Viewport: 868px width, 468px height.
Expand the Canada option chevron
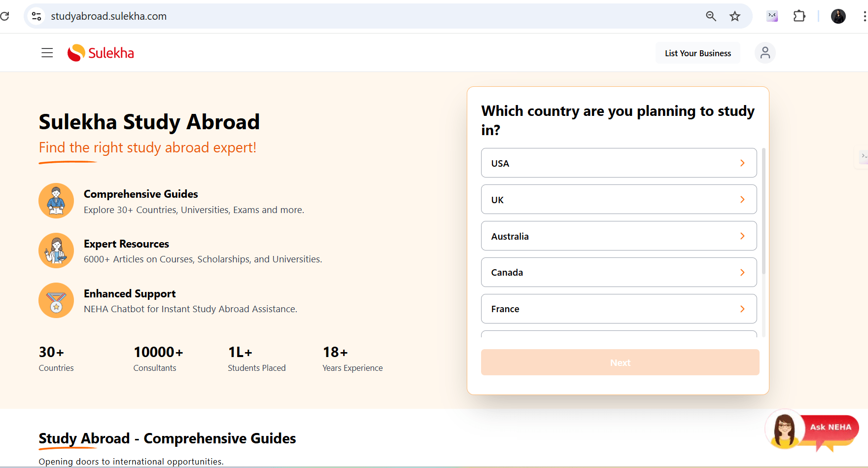pyautogui.click(x=742, y=273)
